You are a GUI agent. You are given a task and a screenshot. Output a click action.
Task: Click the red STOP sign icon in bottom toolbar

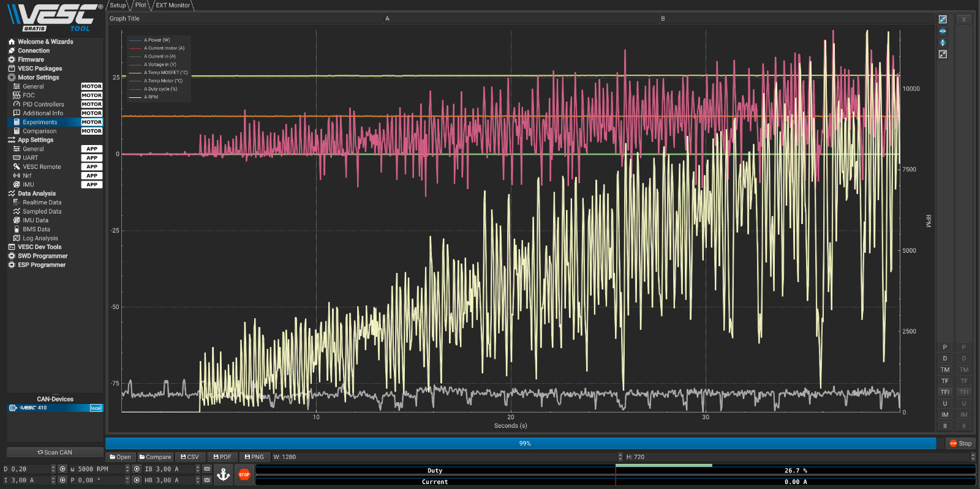[x=244, y=474]
